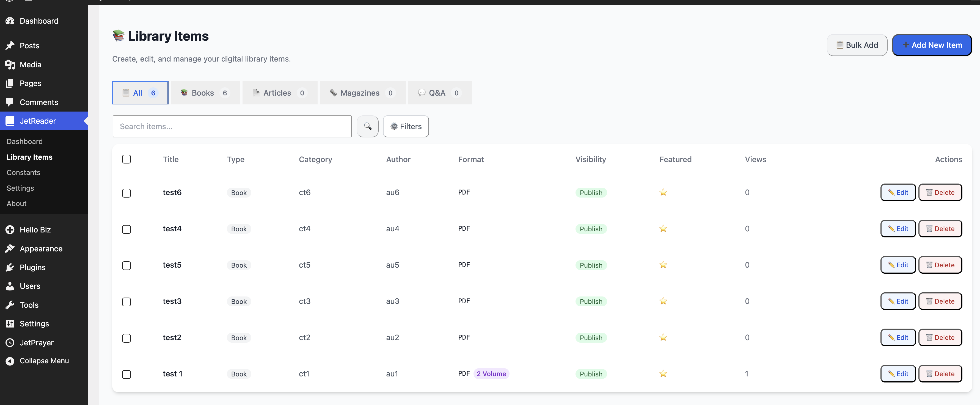This screenshot has width=980, height=405.
Task: Click the search magnifier icon button
Action: pos(367,126)
